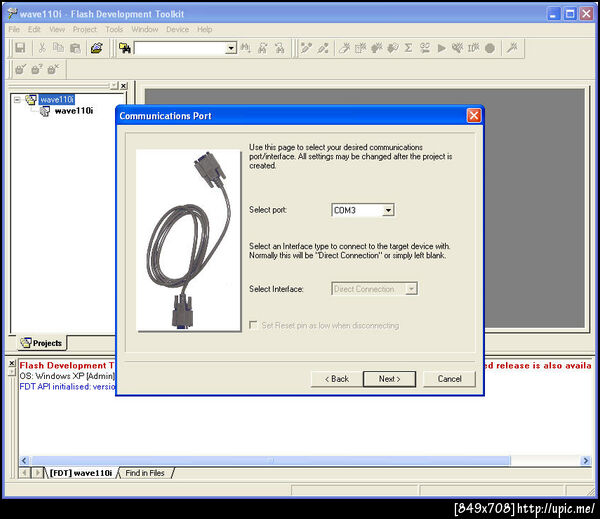
Task: Click the Find binoculars icon after the search box
Action: point(246,48)
